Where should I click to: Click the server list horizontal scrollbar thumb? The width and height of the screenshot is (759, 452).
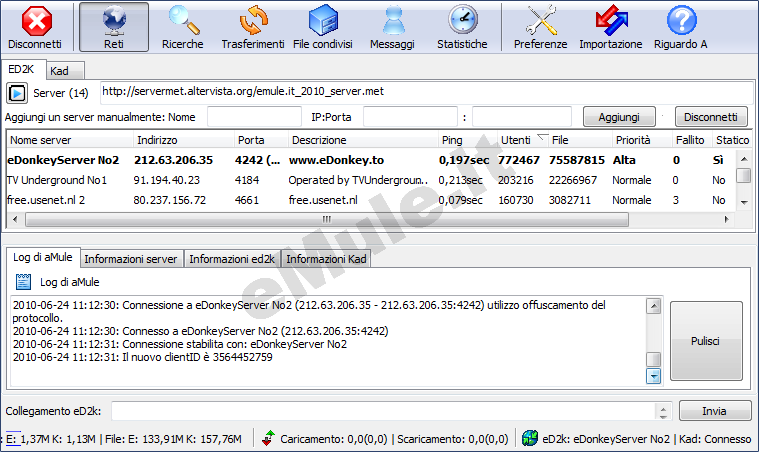[x=327, y=219]
